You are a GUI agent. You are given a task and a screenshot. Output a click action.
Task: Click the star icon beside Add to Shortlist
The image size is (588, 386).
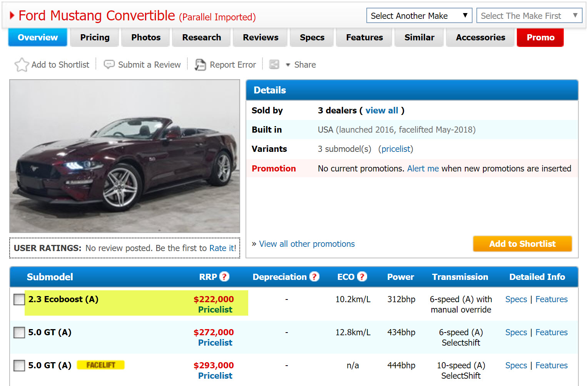pos(22,65)
